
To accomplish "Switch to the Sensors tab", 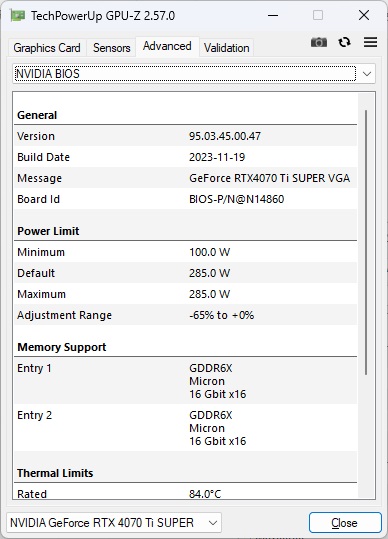I will point(112,48).
